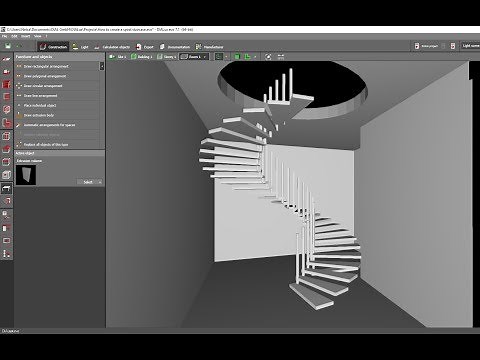The image size is (480, 360).
Task: Open the Room dropdown
Action: [x=193, y=57]
